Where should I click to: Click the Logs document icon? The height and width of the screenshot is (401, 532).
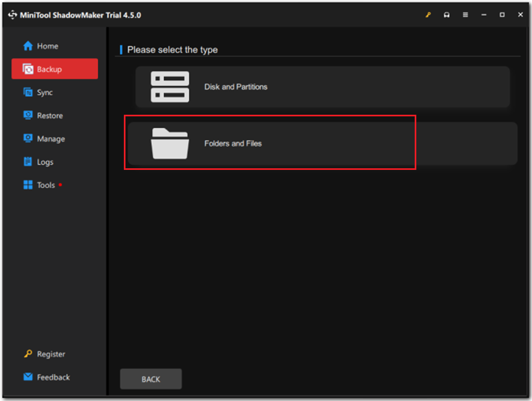click(x=28, y=162)
